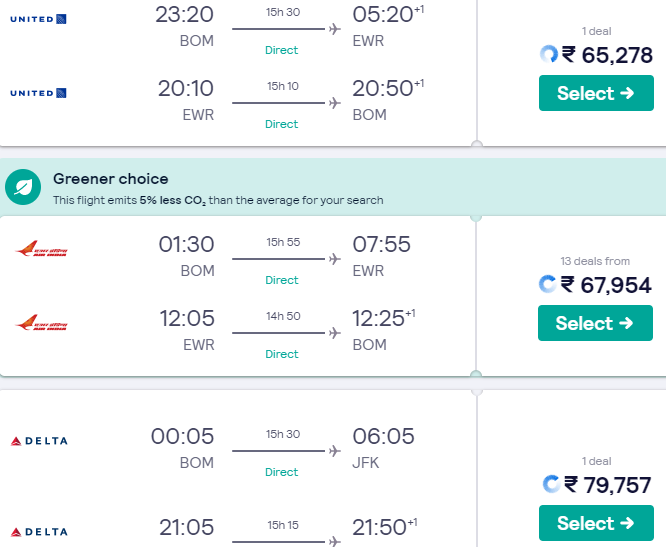
Task: Select the Air India flight for ₹ 67,954
Action: (595, 323)
